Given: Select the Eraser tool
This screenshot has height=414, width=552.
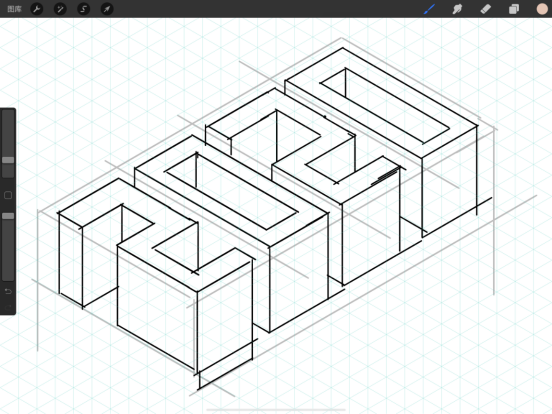Looking at the screenshot, I should click(x=486, y=9).
